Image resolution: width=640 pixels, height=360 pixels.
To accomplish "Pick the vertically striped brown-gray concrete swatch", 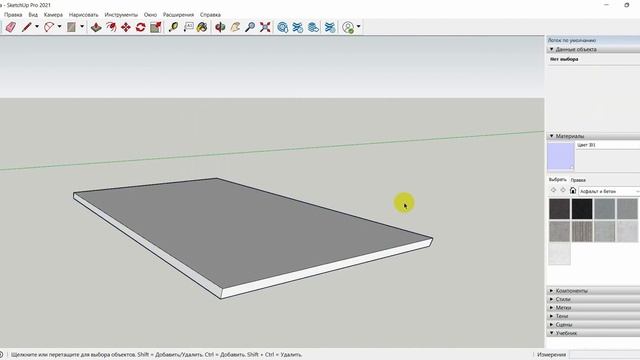I will [x=582, y=231].
